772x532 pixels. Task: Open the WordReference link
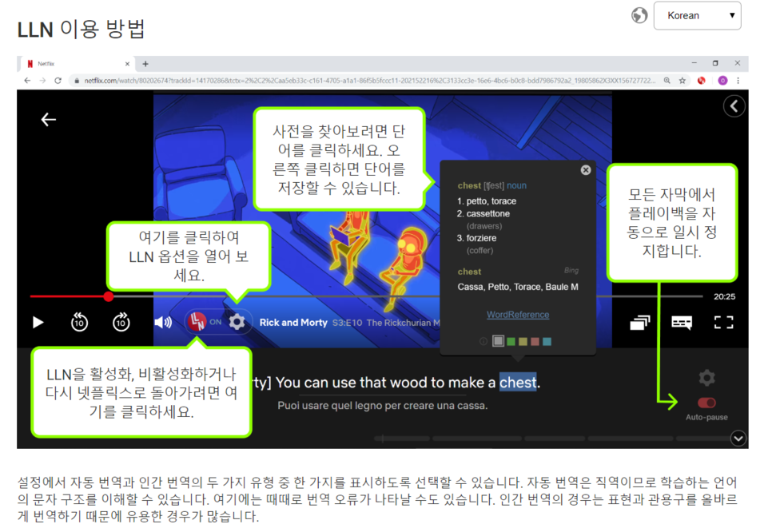518,315
